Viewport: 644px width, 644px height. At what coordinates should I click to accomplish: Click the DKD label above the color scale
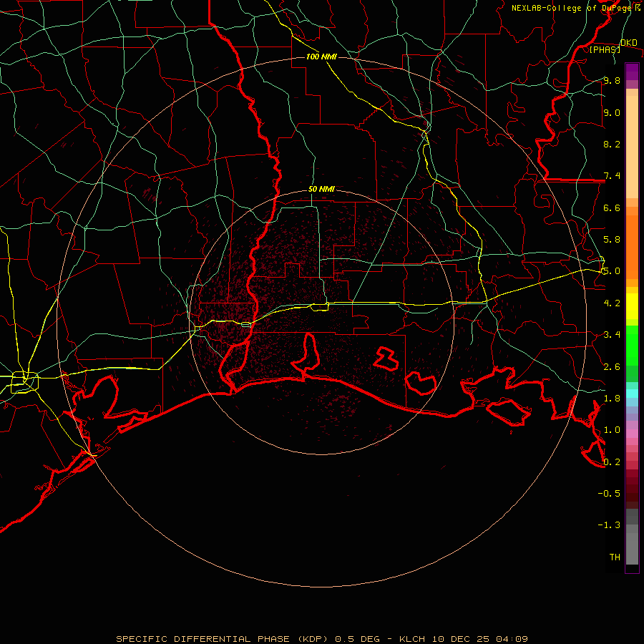coord(629,43)
